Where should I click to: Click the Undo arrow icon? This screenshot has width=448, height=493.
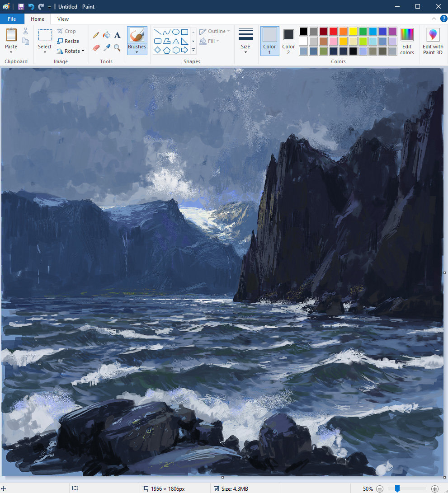pos(31,7)
